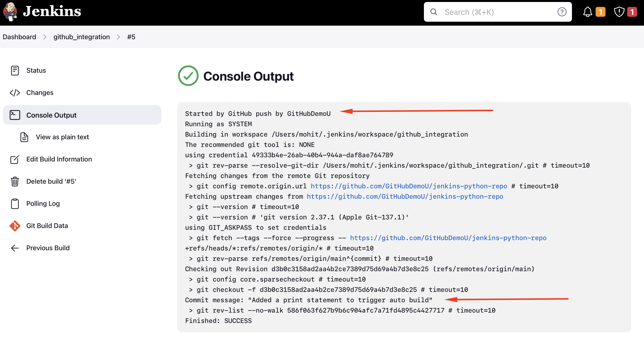Screen dimensions: 644x355
Task: Open repo link in Fetching upstream changes line
Action: tap(405, 196)
